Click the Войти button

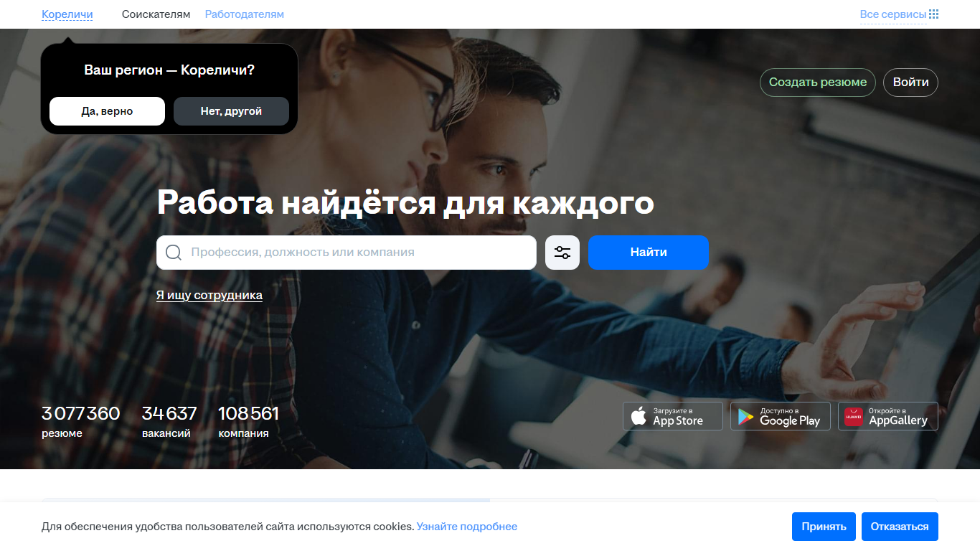click(x=910, y=82)
